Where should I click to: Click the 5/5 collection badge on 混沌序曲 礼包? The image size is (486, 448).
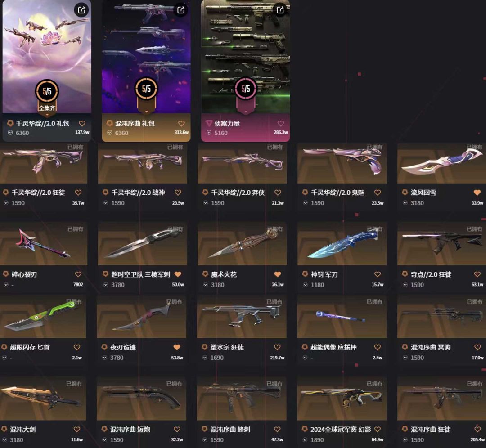pyautogui.click(x=146, y=89)
